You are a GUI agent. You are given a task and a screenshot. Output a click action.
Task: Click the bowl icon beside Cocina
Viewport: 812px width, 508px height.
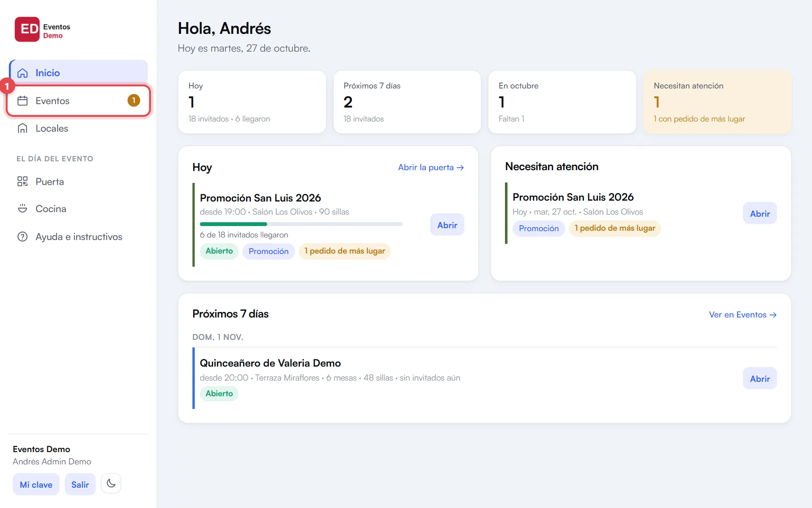click(22, 209)
